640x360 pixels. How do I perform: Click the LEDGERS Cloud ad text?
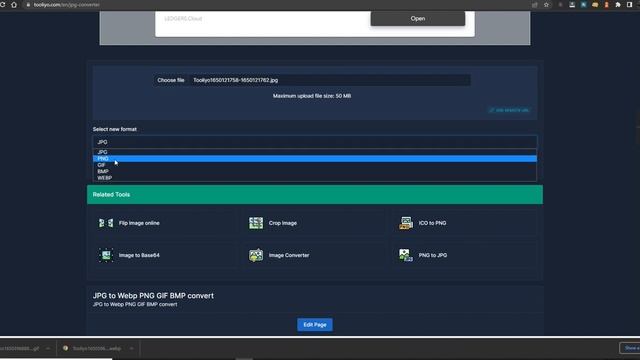click(x=183, y=19)
